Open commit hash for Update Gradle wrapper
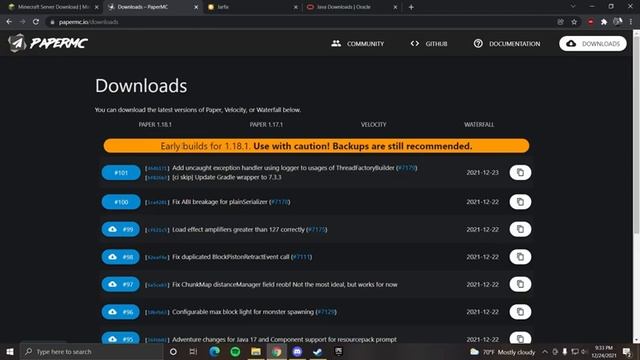This screenshot has width=640, height=360. [x=157, y=178]
